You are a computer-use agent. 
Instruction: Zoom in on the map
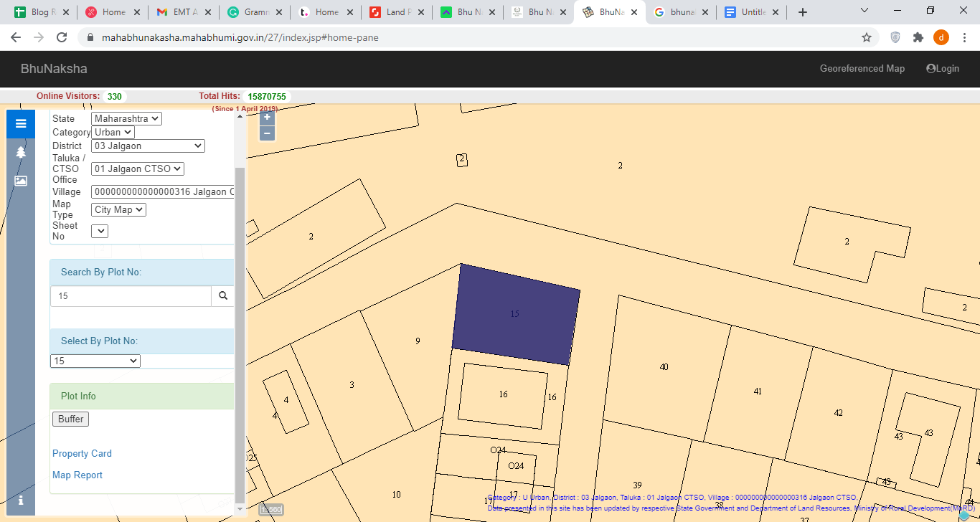tap(267, 118)
